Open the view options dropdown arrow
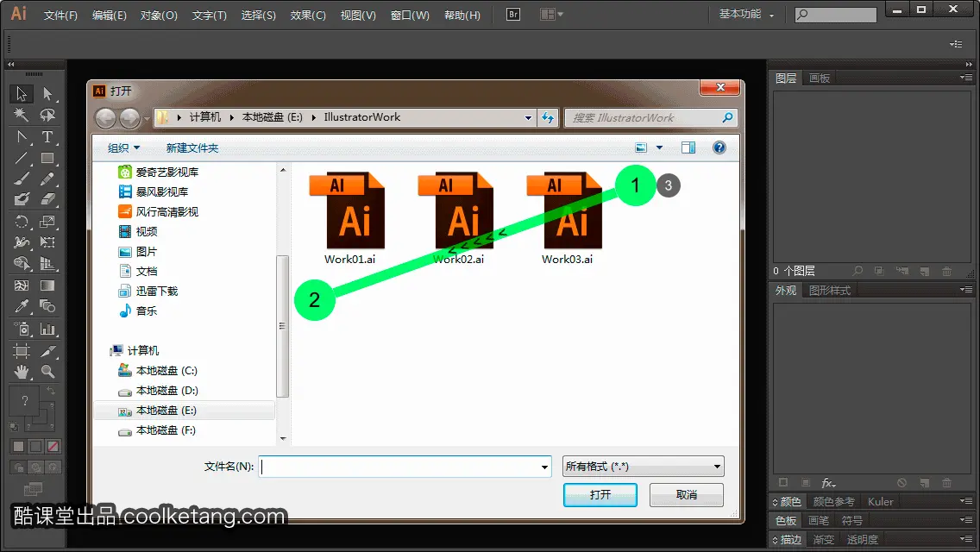 (659, 148)
